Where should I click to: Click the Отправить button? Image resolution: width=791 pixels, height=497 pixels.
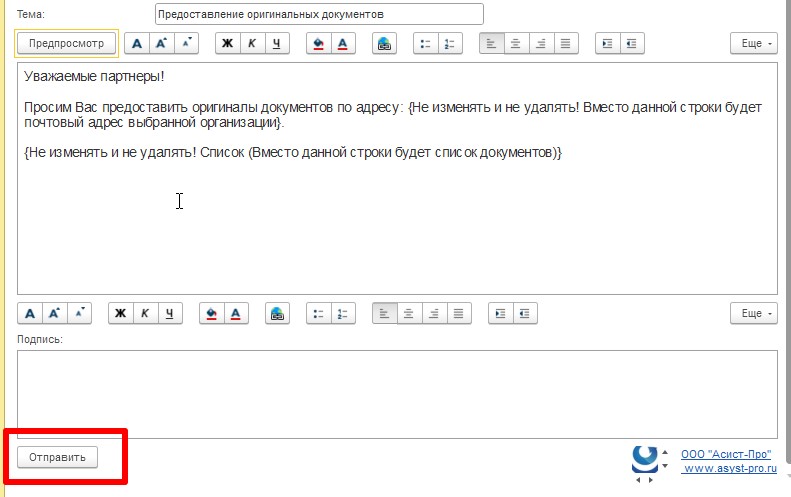click(x=57, y=457)
